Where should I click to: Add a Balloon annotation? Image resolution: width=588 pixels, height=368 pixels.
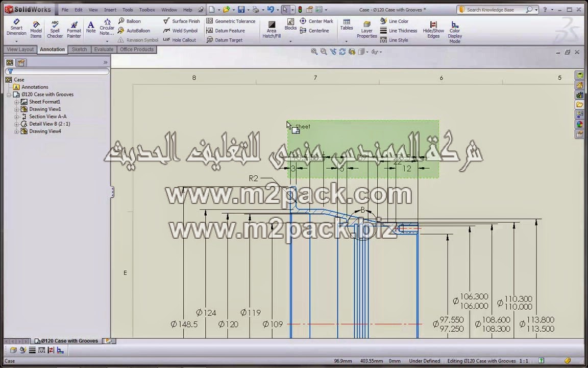point(129,21)
